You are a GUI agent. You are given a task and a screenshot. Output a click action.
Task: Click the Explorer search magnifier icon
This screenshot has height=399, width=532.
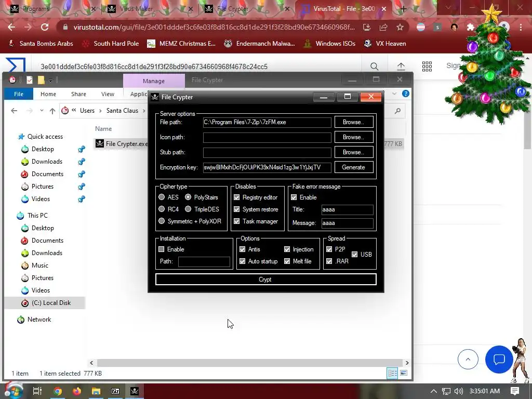point(397,111)
